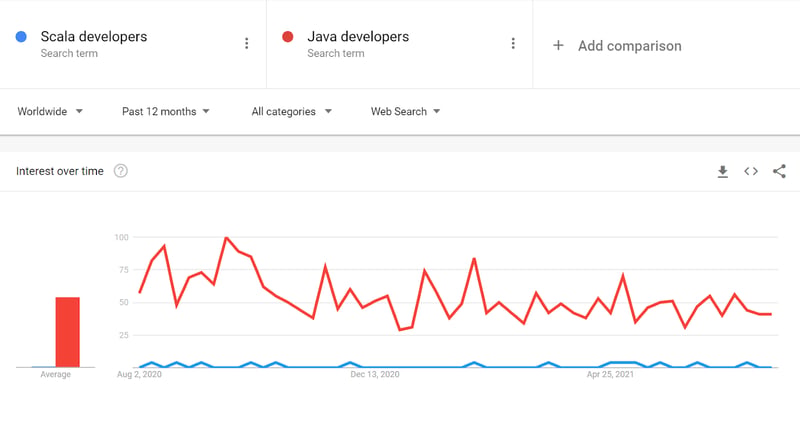Image resolution: width=800 pixels, height=428 pixels.
Task: Click the red Java developers color dot
Action: click(x=288, y=37)
